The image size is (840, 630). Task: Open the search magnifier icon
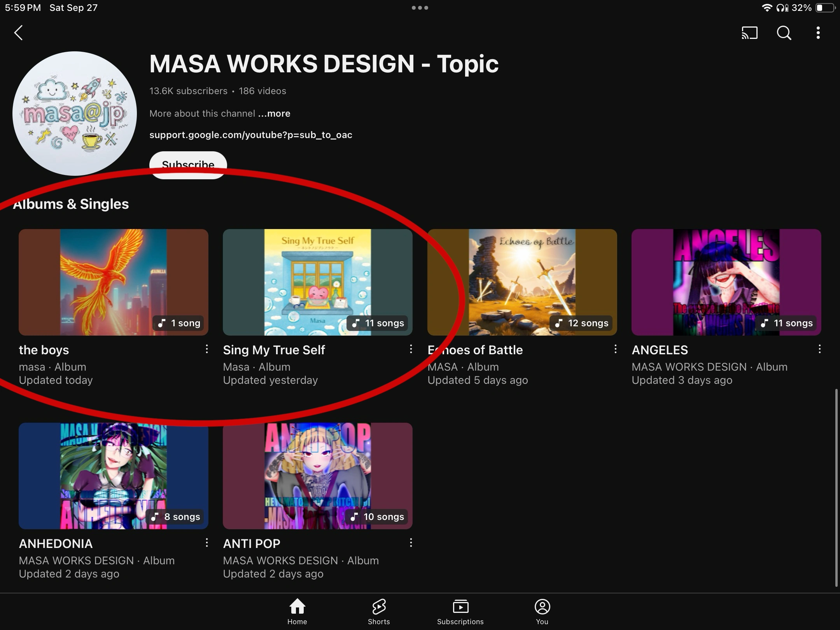(x=784, y=33)
